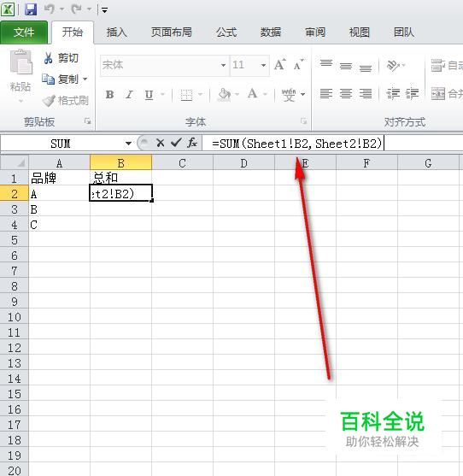Open the font size 11 dropdown arrow
463x476 pixels.
[x=263, y=65]
